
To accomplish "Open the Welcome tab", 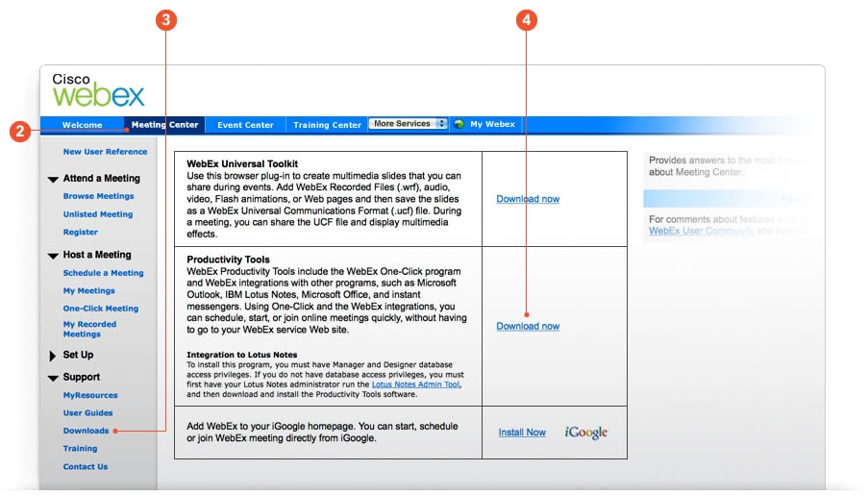I will 82,125.
